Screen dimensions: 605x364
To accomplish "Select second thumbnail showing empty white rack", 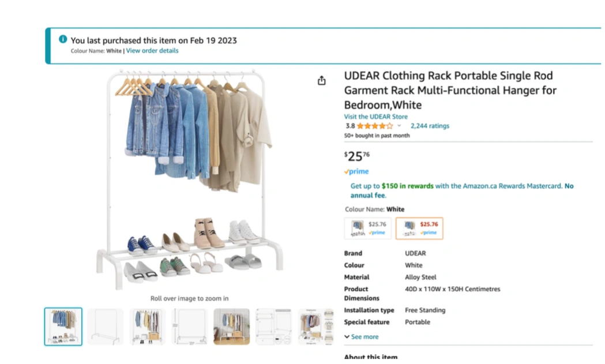I will tap(106, 326).
